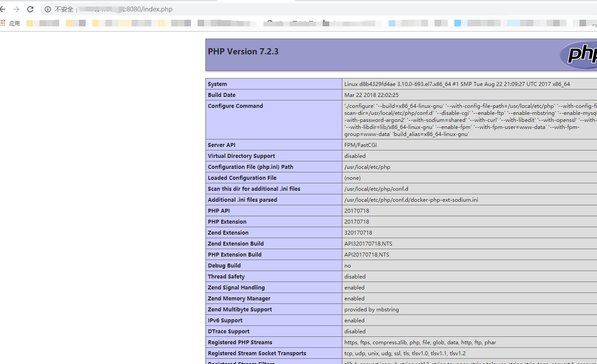597x364 pixels.
Task: Select 'Registered PHP Streams' label
Action: point(240,343)
